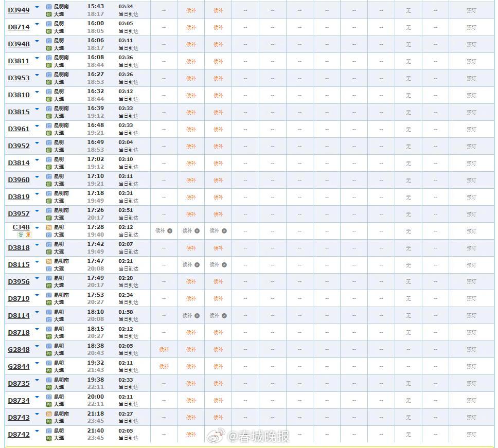Click terminal icon beside 大理 in D3949 row

tap(49, 14)
